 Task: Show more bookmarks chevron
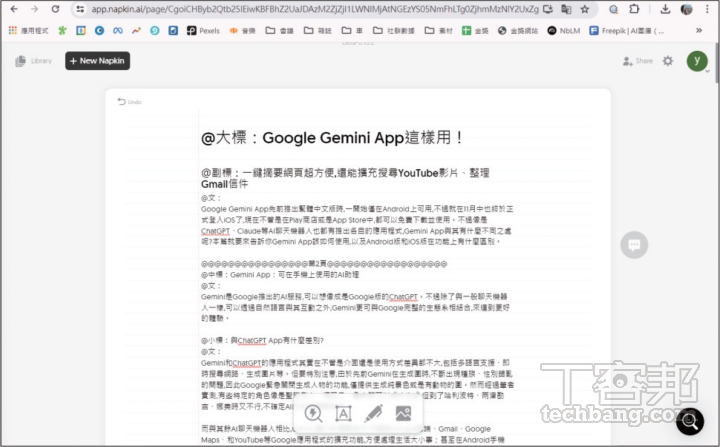click(x=699, y=30)
